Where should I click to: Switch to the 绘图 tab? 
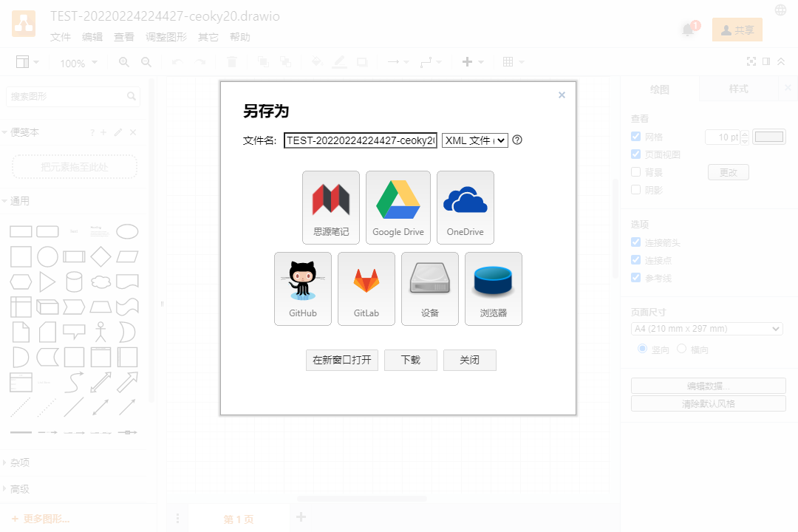point(660,89)
